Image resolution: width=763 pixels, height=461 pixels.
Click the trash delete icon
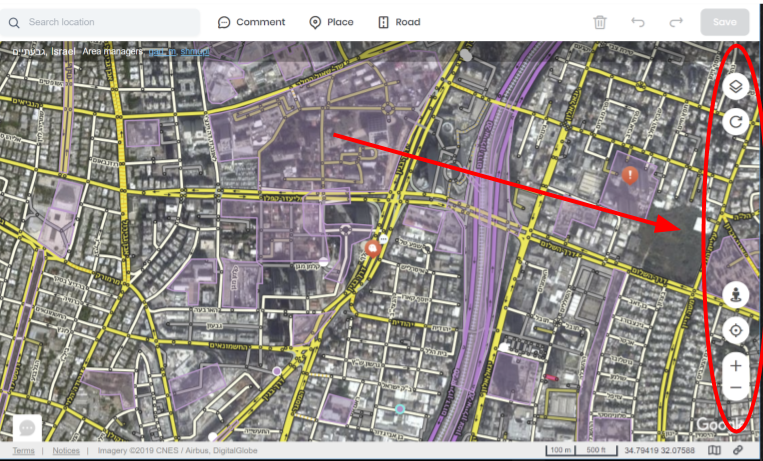point(600,22)
